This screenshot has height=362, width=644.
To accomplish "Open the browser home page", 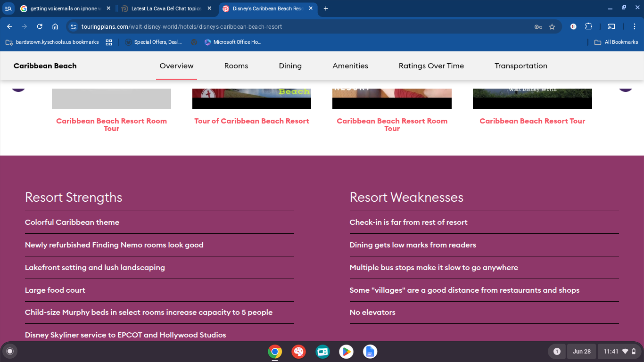I will pyautogui.click(x=55, y=27).
